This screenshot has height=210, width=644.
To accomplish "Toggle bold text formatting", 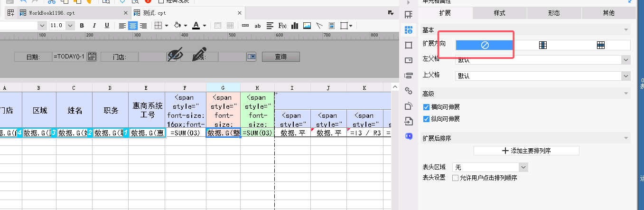I will [82, 26].
